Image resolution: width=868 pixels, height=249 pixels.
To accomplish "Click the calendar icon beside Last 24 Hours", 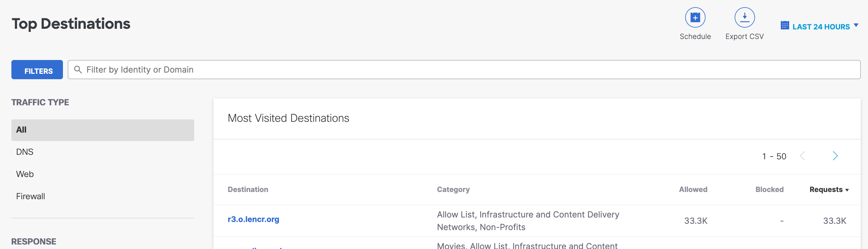I will [x=785, y=25].
